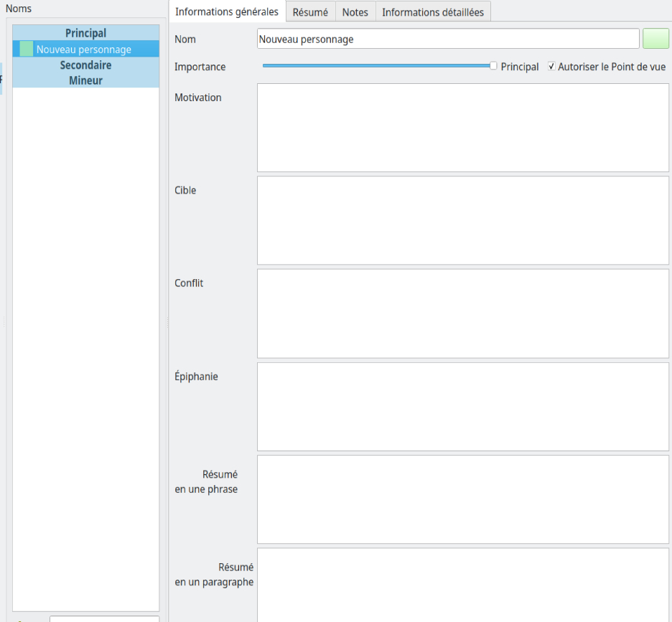
Task: Open the Notes tab
Action: [x=355, y=12]
